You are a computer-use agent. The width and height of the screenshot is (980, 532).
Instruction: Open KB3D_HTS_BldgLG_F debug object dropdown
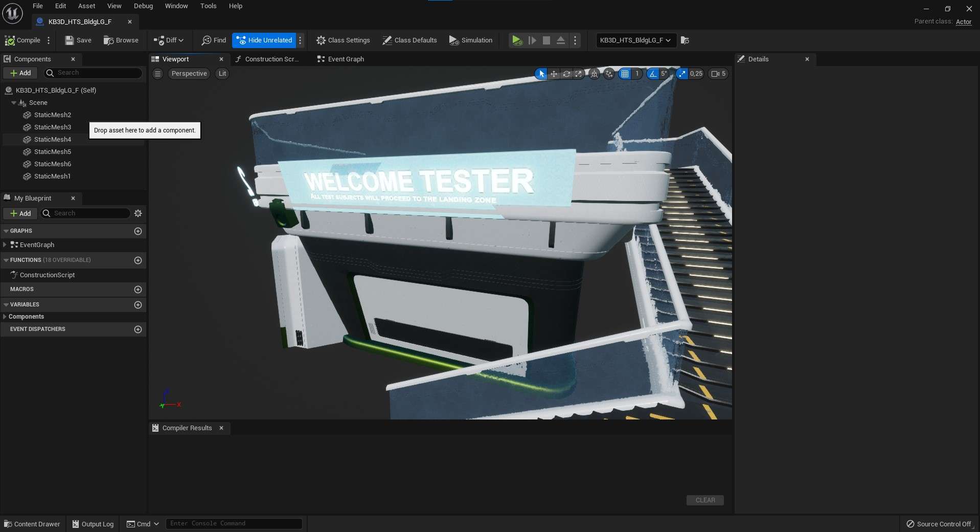[x=636, y=40]
